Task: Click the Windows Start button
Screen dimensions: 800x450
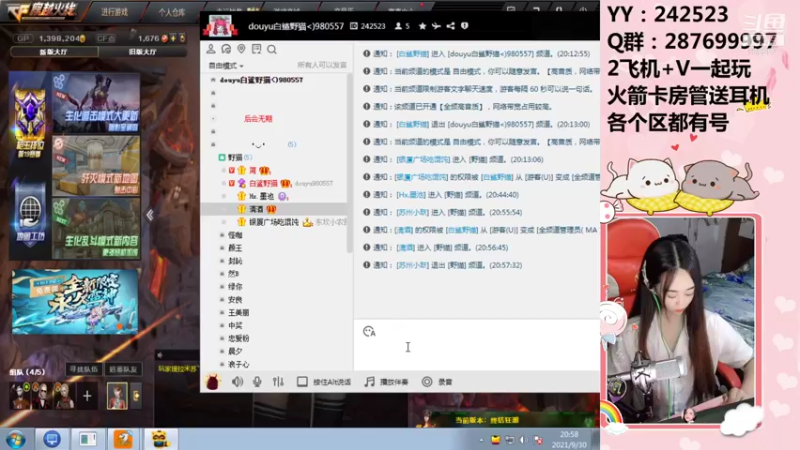Action: [x=15, y=439]
